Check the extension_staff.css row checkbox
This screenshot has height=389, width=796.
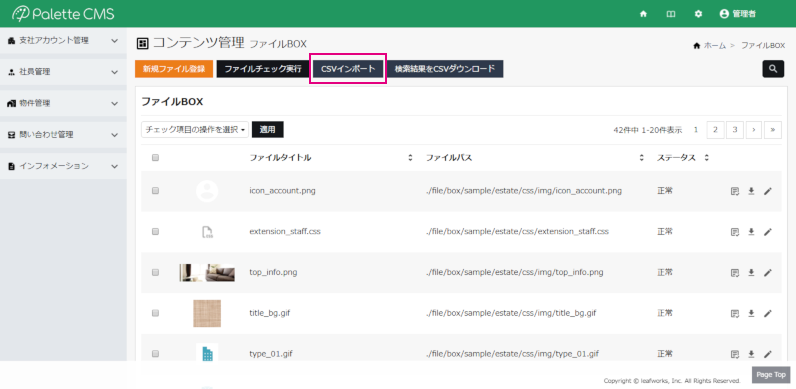click(155, 232)
